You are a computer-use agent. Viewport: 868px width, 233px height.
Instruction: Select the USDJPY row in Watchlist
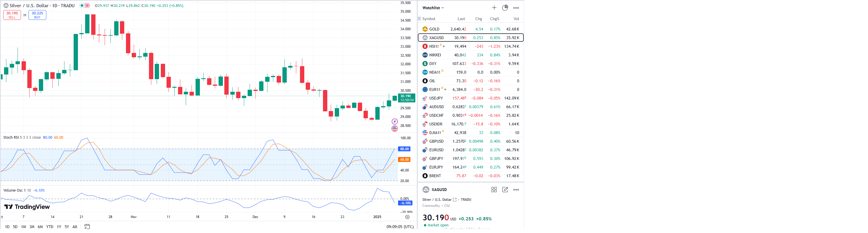(x=471, y=98)
